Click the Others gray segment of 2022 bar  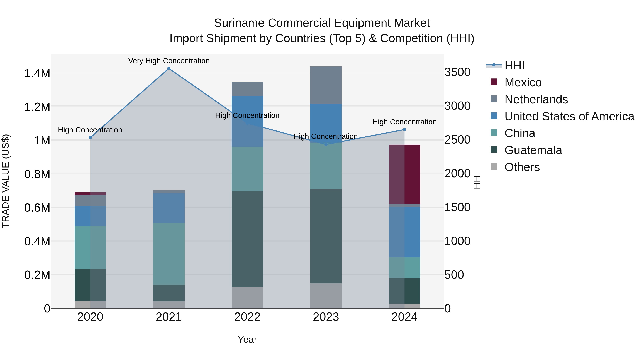click(247, 297)
